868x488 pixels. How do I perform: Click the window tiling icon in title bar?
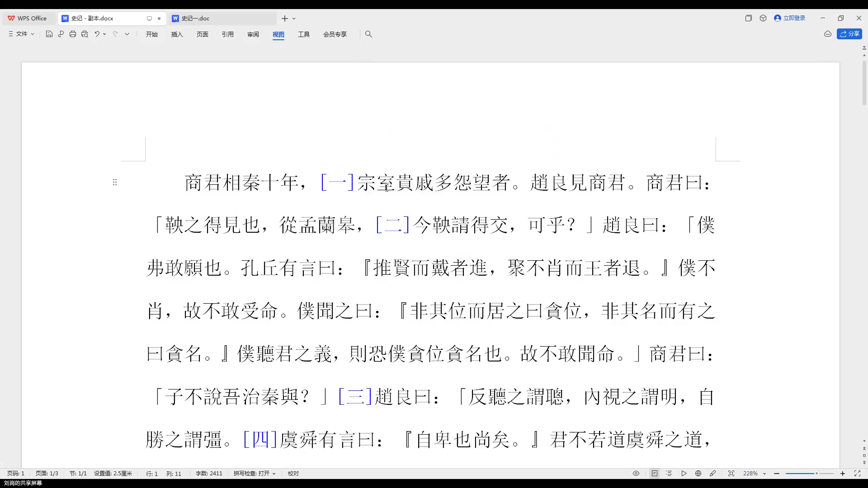tap(749, 18)
